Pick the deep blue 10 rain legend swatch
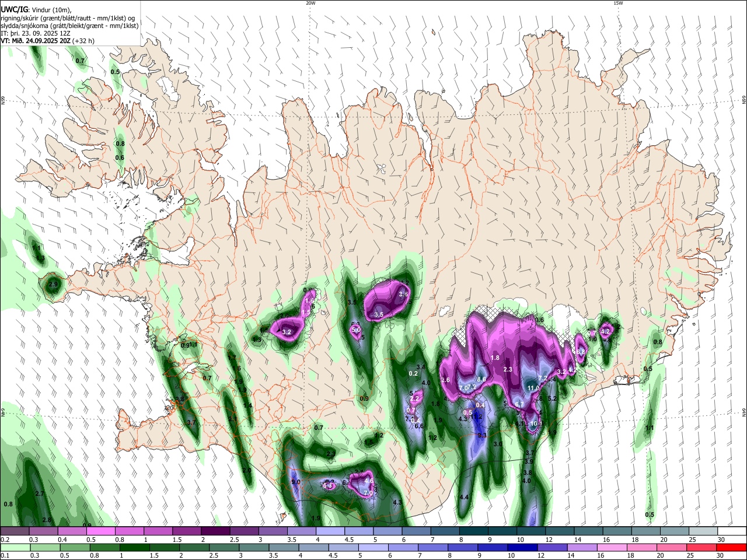 522,547
